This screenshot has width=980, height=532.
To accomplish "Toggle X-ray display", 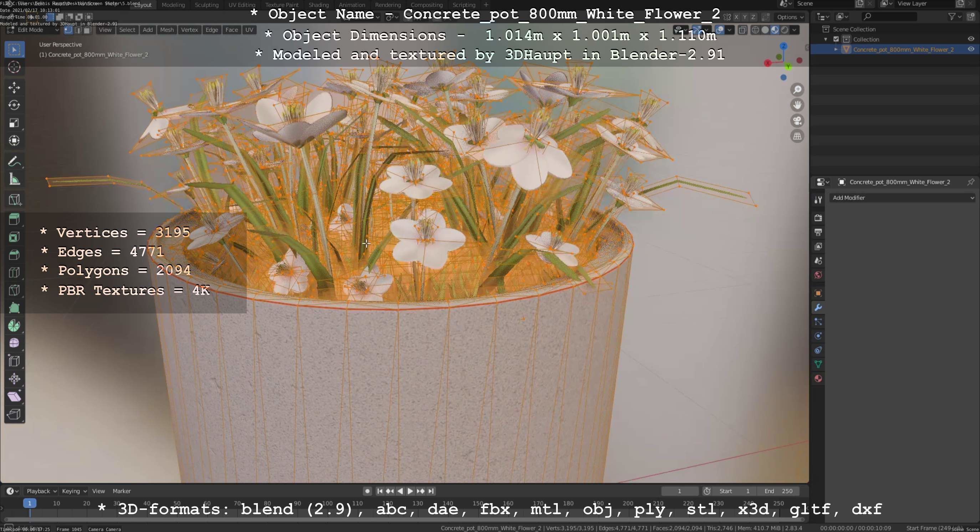I will (x=742, y=30).
